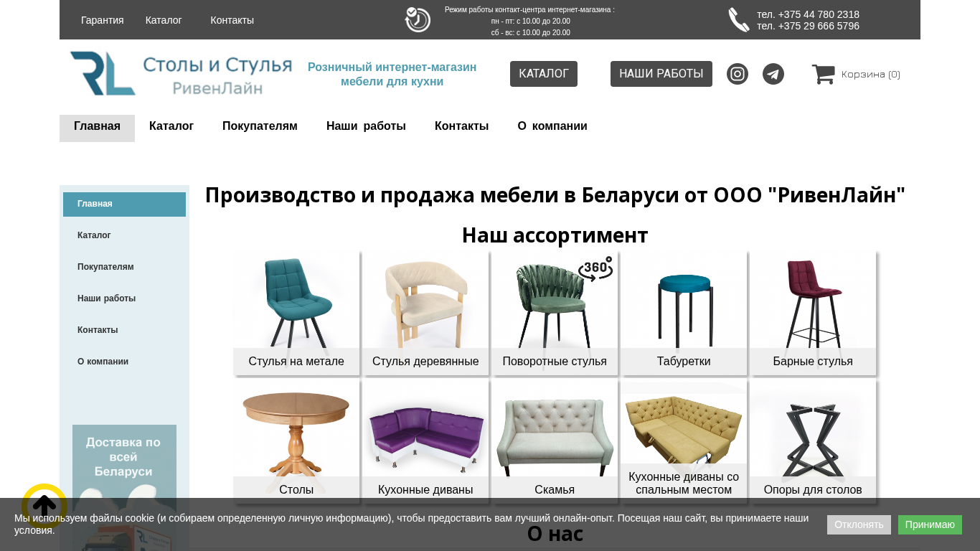The height and width of the screenshot is (551, 980).
Task: Open the Instagram icon link
Action: pyautogui.click(x=738, y=74)
